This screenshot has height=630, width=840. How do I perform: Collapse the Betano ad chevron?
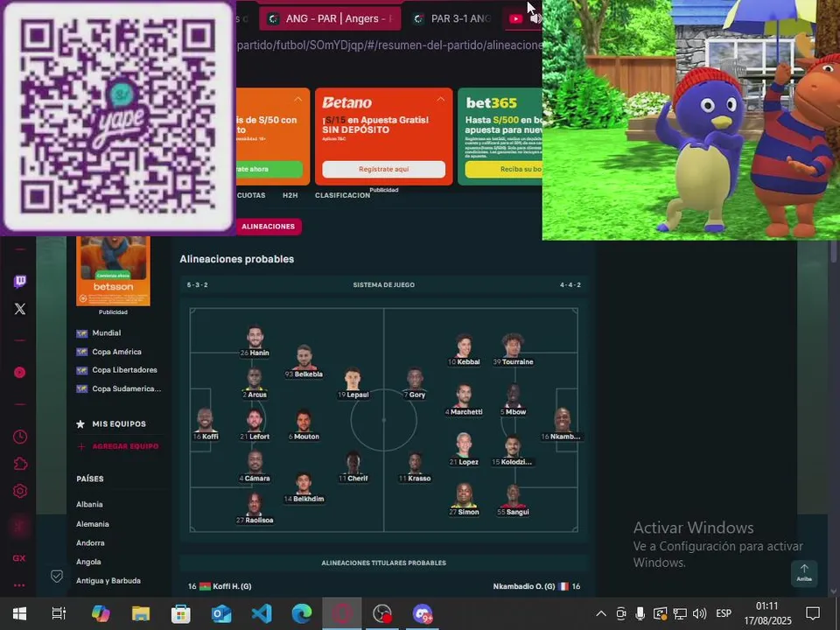point(440,99)
